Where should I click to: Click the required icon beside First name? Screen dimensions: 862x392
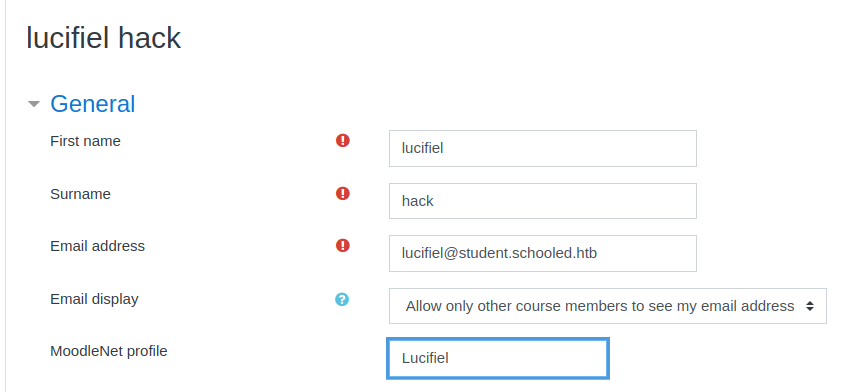pos(342,141)
